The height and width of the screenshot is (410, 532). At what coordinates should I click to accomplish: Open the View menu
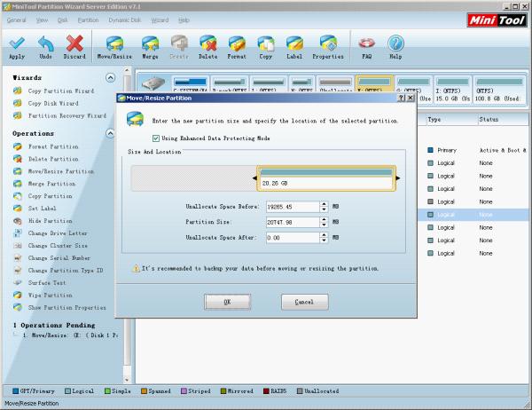click(42, 20)
